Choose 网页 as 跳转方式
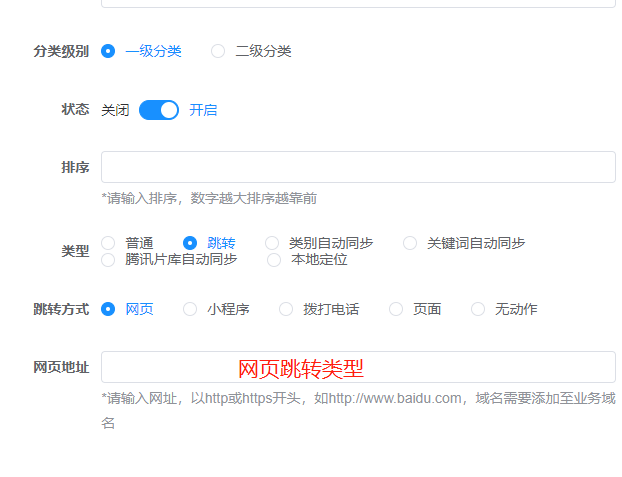This screenshot has width=622, height=477. pyautogui.click(x=108, y=309)
